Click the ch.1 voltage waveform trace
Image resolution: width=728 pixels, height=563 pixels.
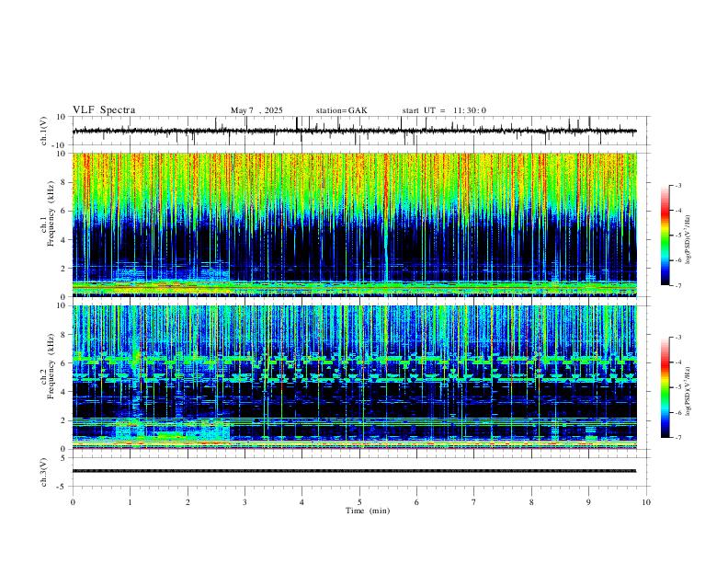pyautogui.click(x=354, y=131)
